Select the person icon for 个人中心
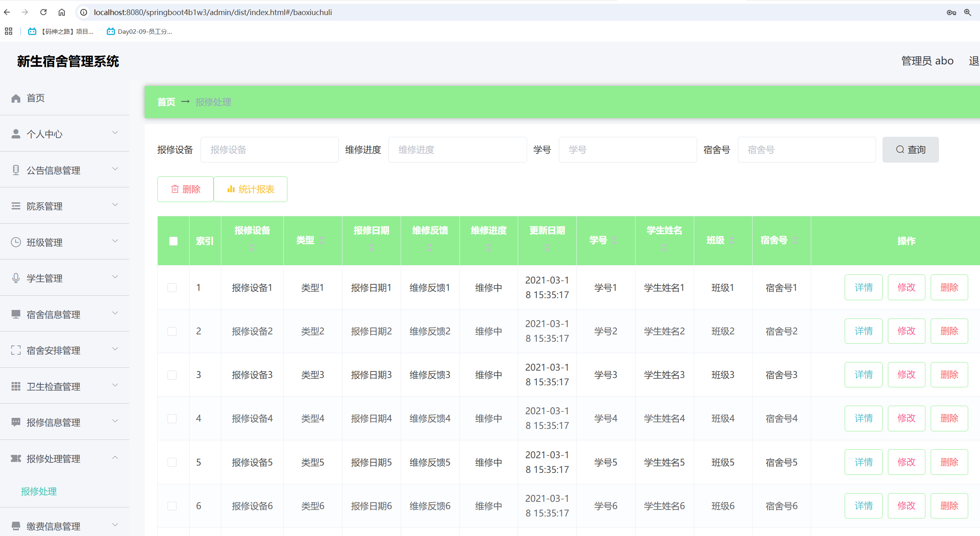The height and width of the screenshot is (536, 980). pos(16,133)
